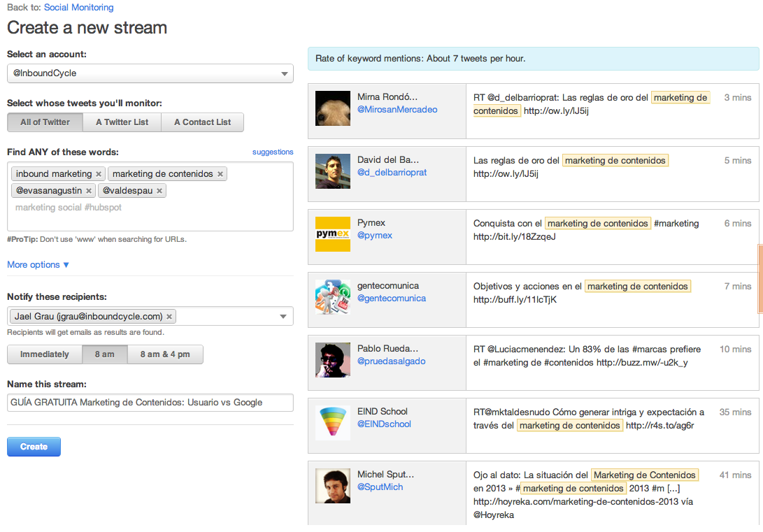Open keyword suggestions link
The width and height of the screenshot is (763, 532).
click(x=273, y=152)
